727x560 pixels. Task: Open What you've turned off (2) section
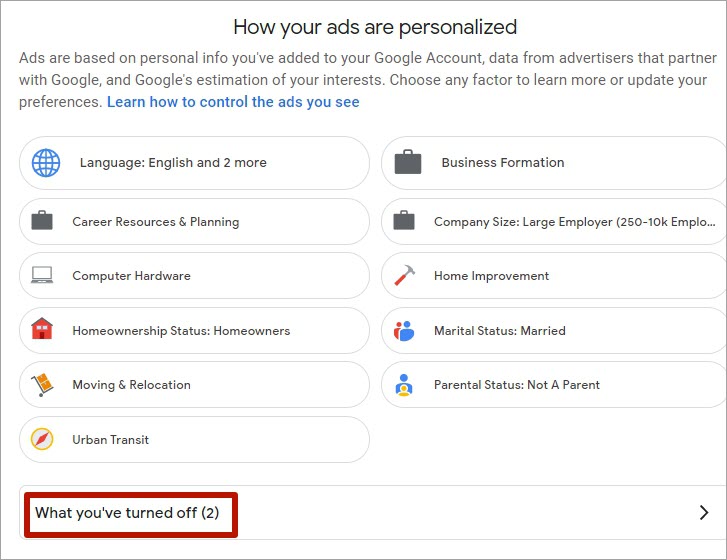pyautogui.click(x=127, y=513)
